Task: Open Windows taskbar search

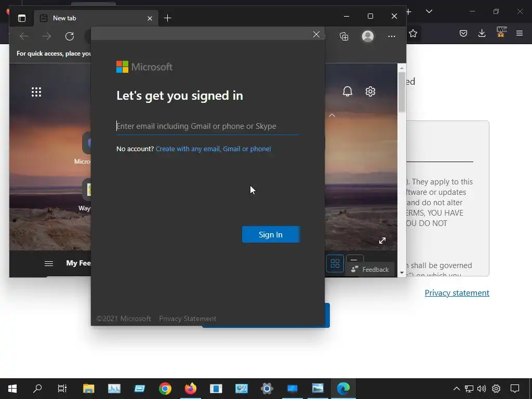Action: click(x=37, y=389)
